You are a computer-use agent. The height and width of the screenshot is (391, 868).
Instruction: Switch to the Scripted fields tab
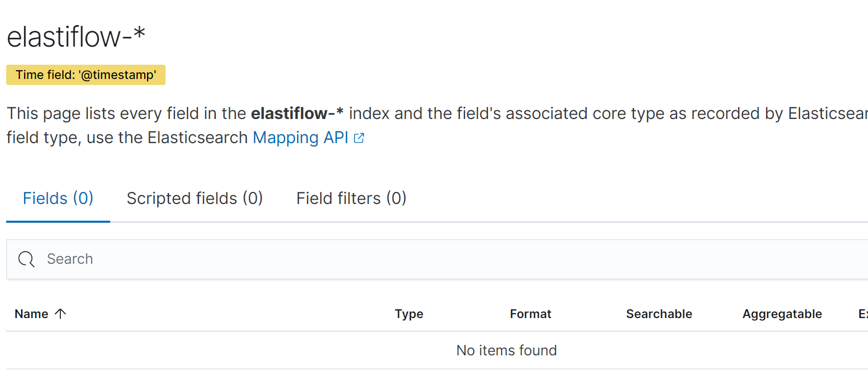pyautogui.click(x=195, y=198)
